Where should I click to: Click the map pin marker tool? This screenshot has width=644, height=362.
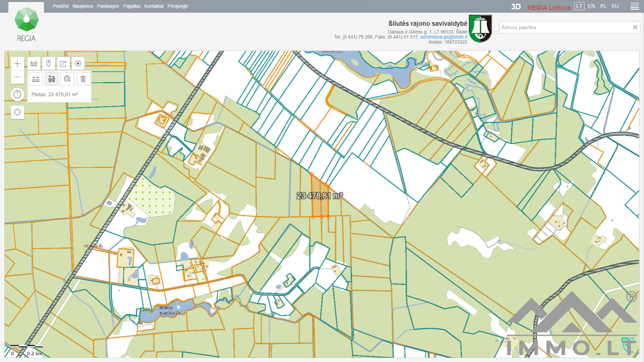(48, 64)
